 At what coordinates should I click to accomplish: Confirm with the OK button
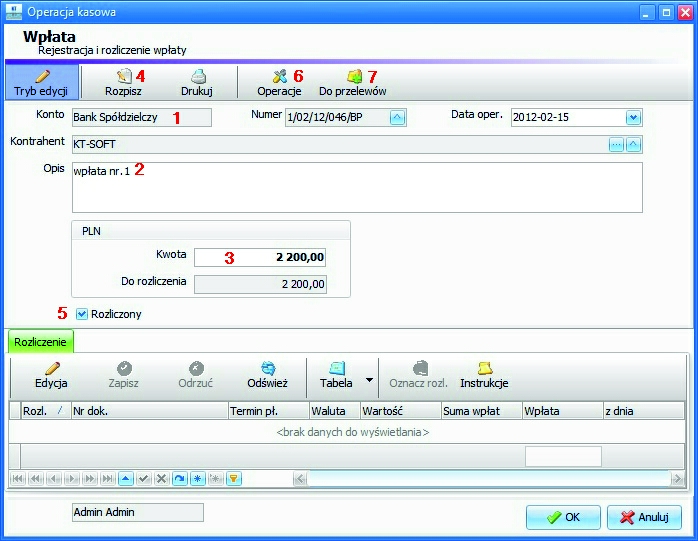[x=563, y=517]
